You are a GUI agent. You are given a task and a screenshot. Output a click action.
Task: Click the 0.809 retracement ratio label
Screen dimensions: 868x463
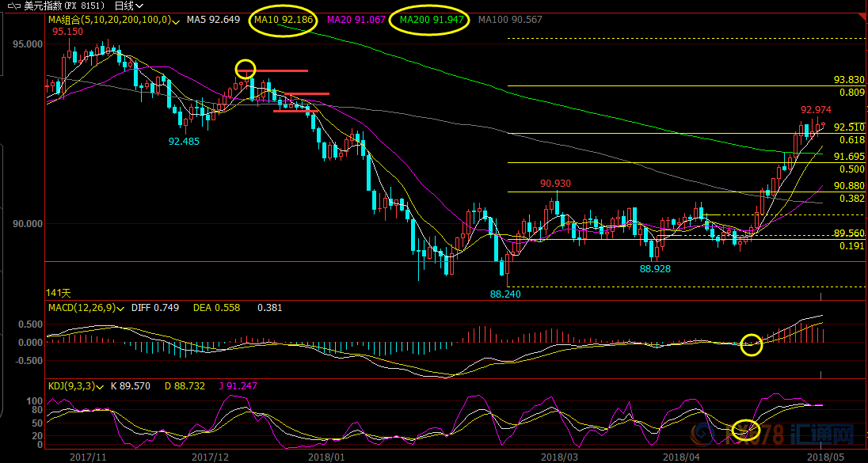pos(852,93)
